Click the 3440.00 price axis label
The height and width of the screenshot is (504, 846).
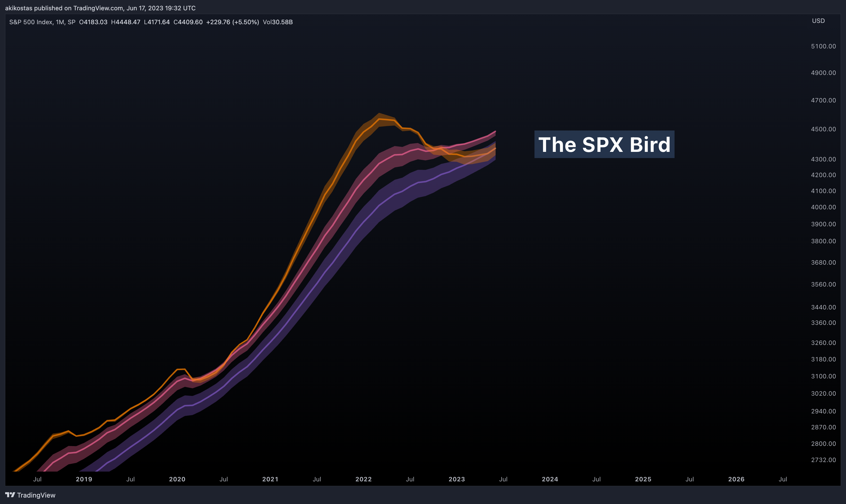coord(823,307)
